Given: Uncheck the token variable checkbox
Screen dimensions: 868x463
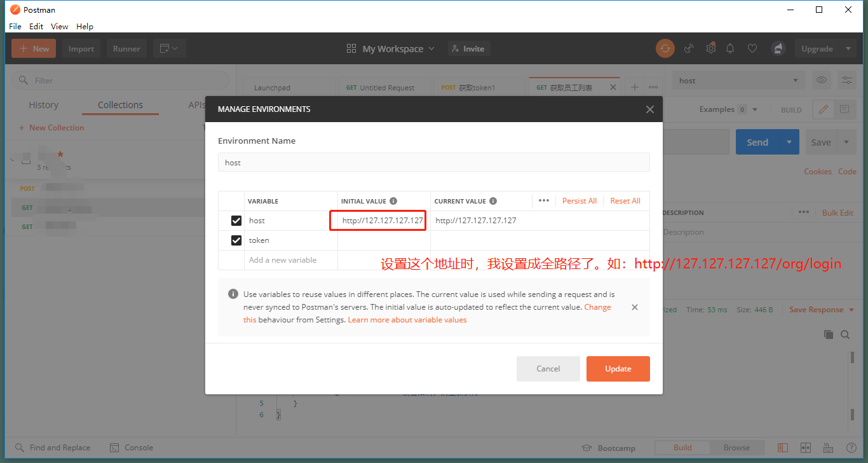Looking at the screenshot, I should click(236, 240).
